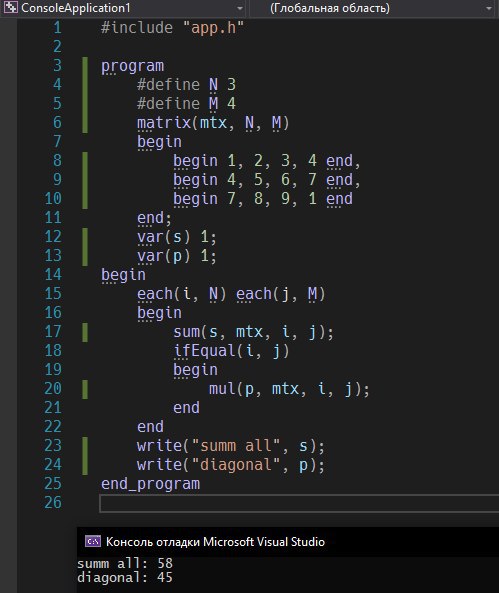
Task: Click ifEqual(i, j) on line 18
Action: click(231, 351)
